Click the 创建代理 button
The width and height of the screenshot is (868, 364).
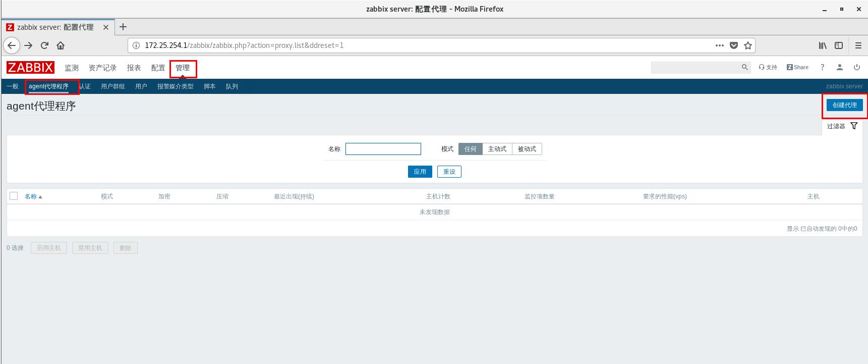point(845,105)
